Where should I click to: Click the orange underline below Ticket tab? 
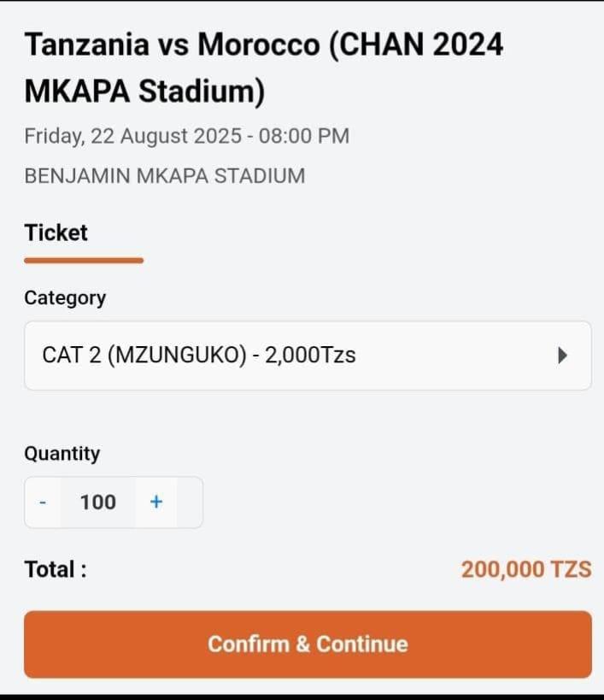point(84,260)
